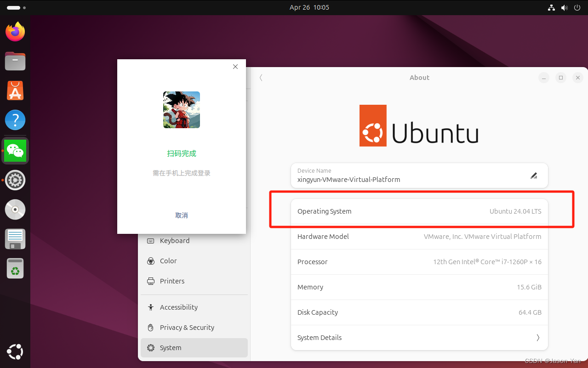Click the Privacy hand icon
Image resolution: width=588 pixels, height=368 pixels.
(150, 328)
